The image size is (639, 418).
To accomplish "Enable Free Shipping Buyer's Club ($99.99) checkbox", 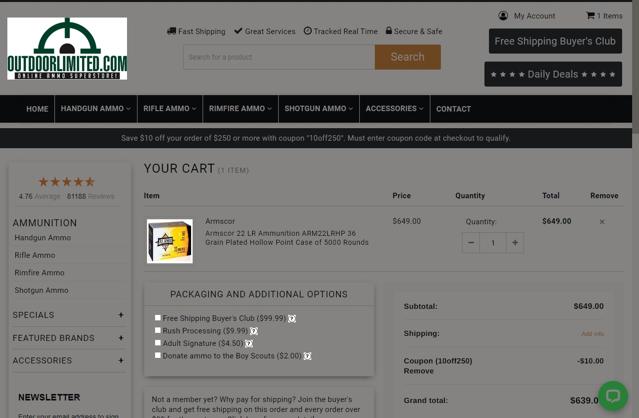I will tap(158, 317).
